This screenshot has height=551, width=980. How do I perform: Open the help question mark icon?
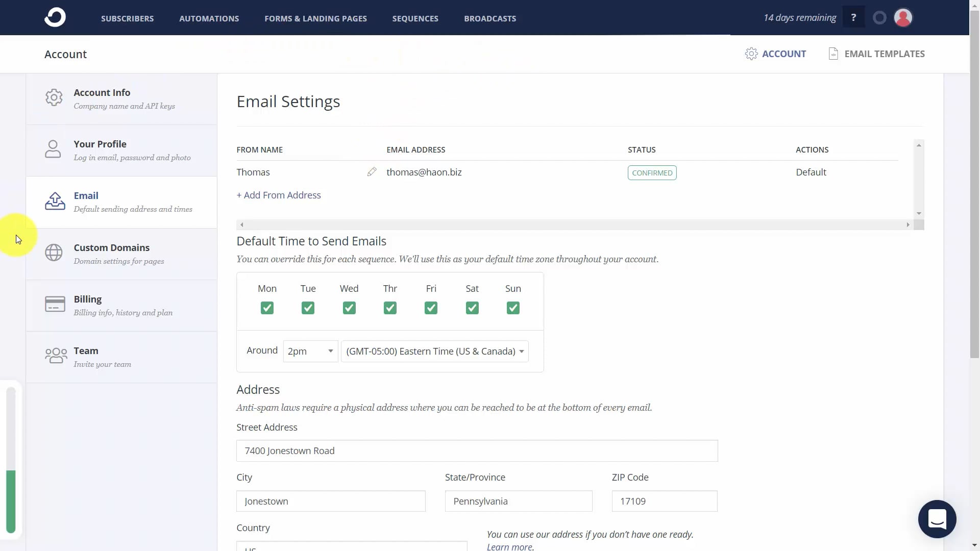click(853, 18)
